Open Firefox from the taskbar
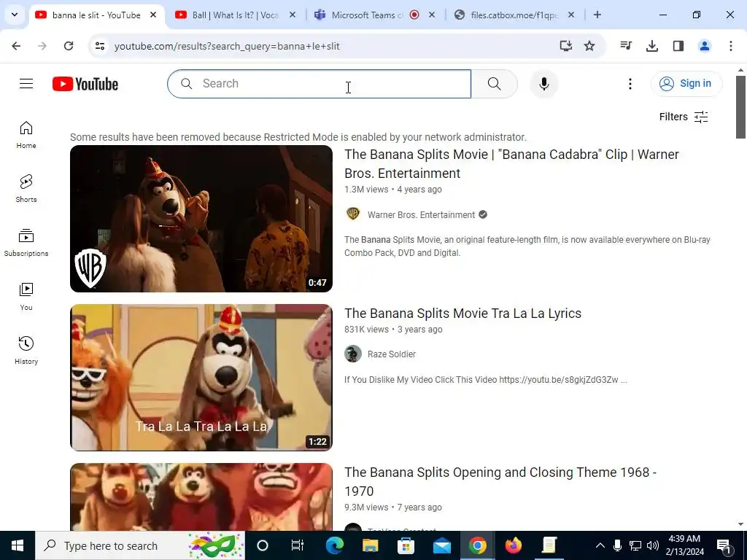Image resolution: width=747 pixels, height=560 pixels. (513, 545)
